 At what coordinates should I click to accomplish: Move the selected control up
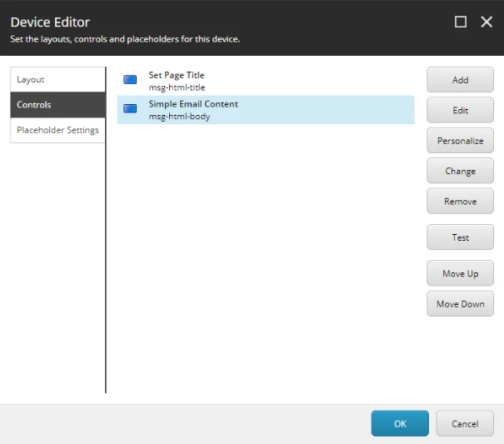pos(460,273)
